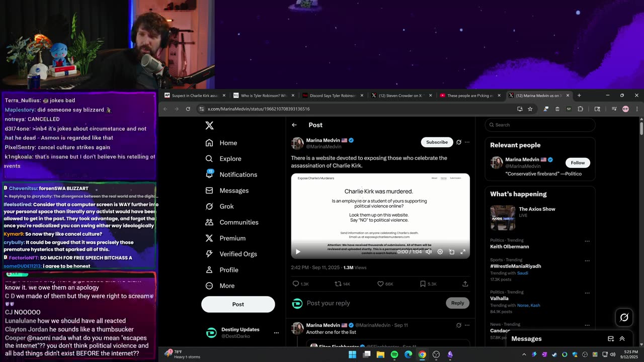Expand More menu in the X sidebar

point(220,286)
